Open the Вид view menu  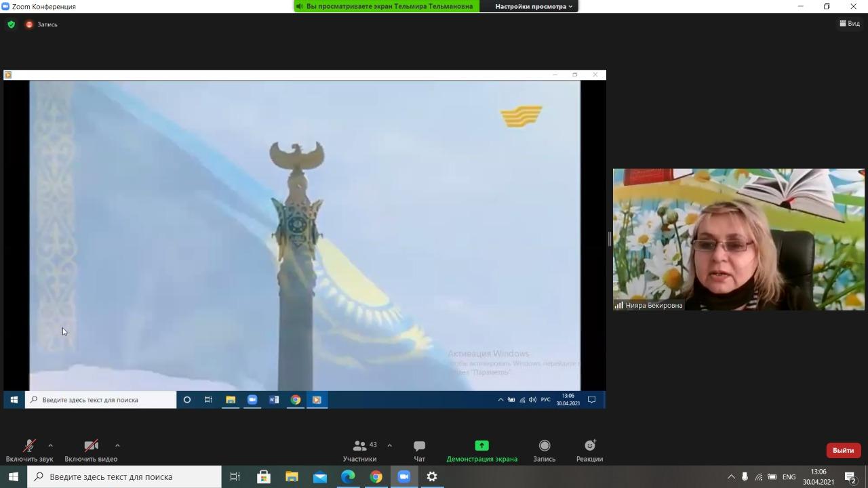click(x=850, y=24)
